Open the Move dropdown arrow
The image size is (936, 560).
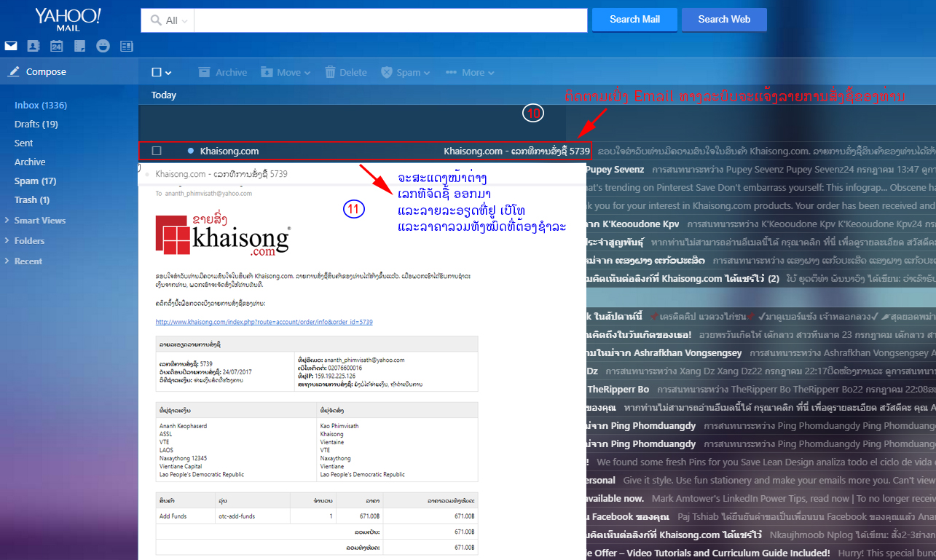(307, 73)
